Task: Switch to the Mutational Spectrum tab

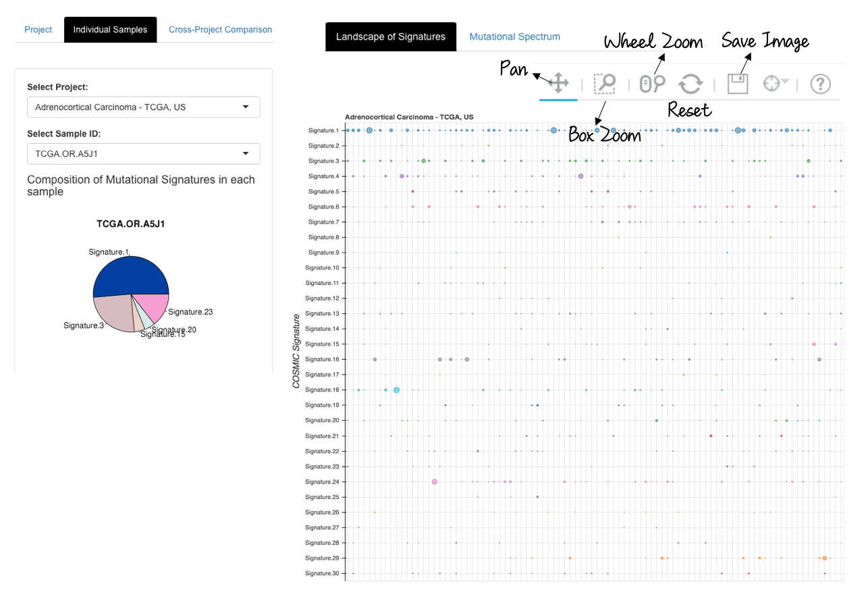Action: 515,36
